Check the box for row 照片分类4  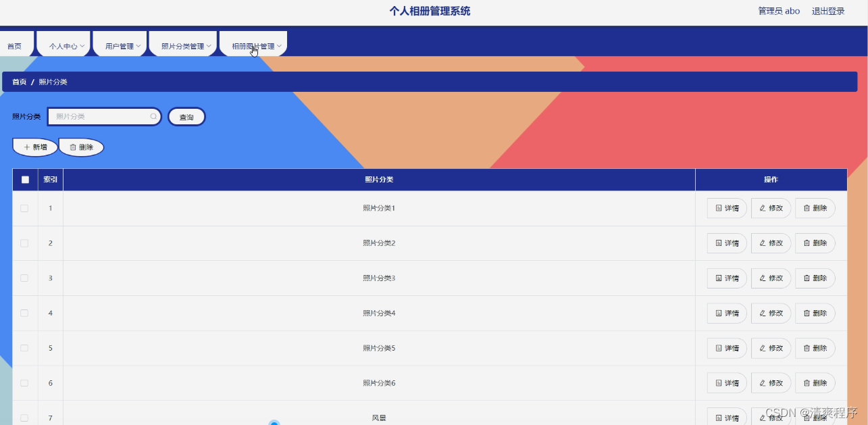pyautogui.click(x=24, y=314)
